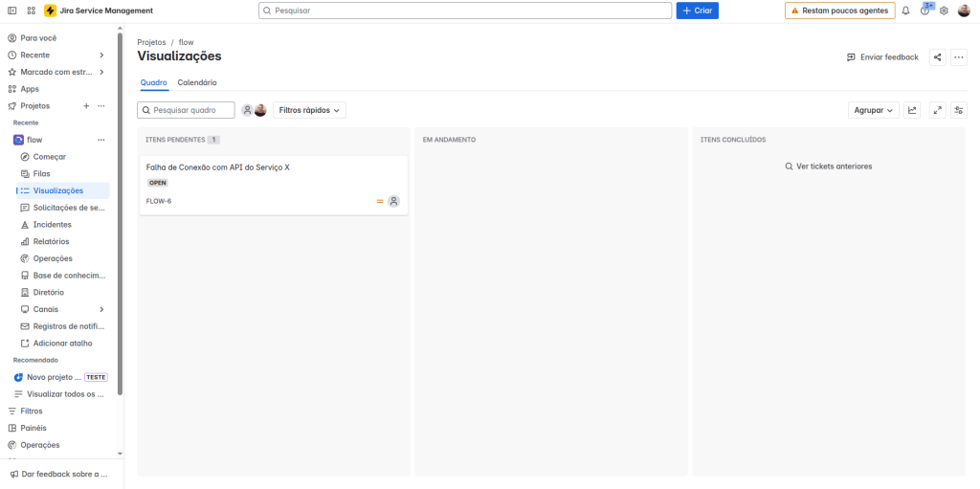The height and width of the screenshot is (489, 980).
Task: Open Incidentes in the sidebar
Action: [52, 224]
